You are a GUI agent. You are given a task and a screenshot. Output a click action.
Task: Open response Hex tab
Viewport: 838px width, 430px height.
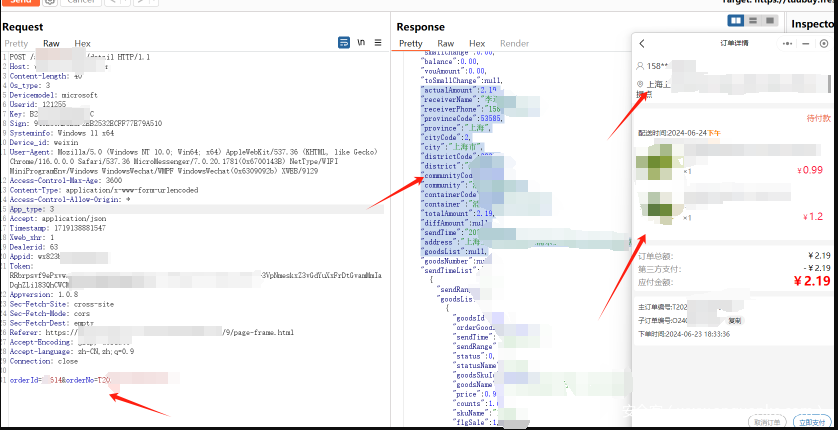(x=477, y=43)
